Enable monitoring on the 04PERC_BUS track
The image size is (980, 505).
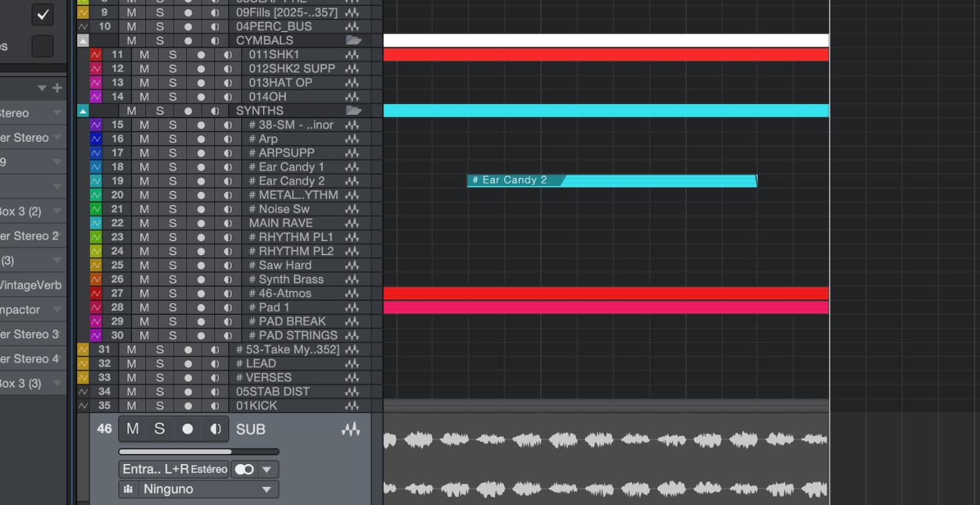215,26
